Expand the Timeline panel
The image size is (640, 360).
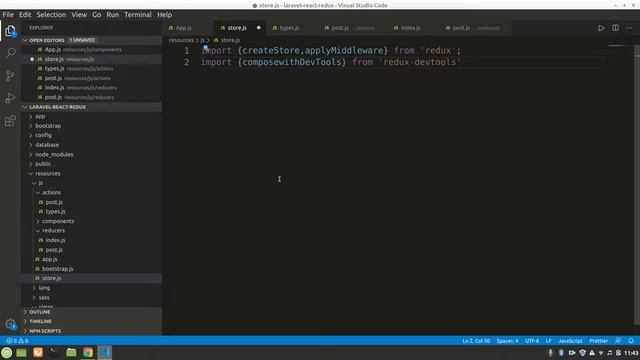pos(92,321)
